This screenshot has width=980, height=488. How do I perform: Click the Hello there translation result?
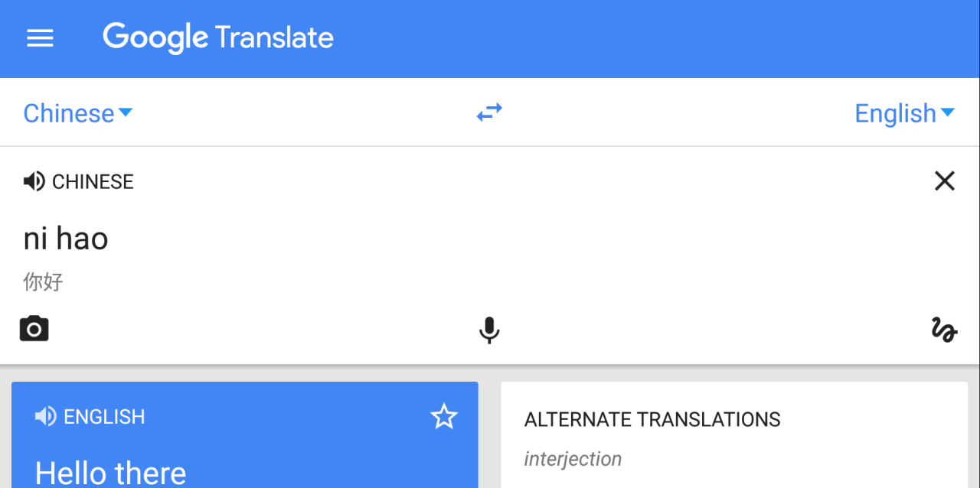110,473
